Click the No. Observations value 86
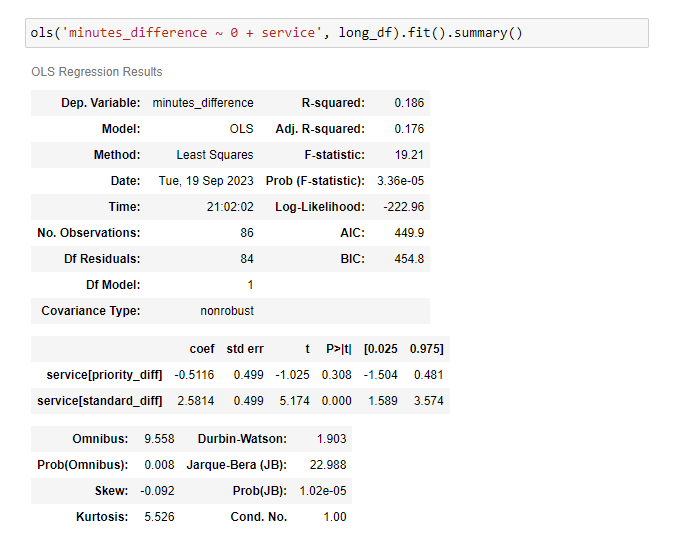 (x=247, y=233)
